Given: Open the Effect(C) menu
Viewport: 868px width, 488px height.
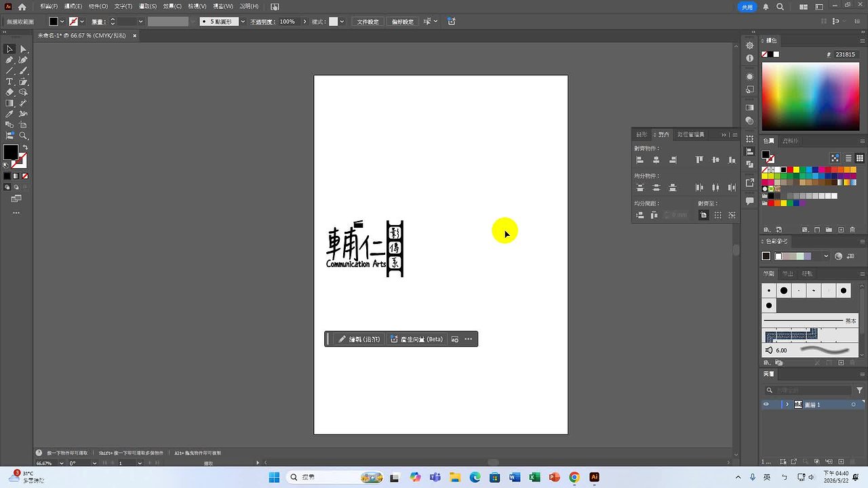Looking at the screenshot, I should point(172,6).
